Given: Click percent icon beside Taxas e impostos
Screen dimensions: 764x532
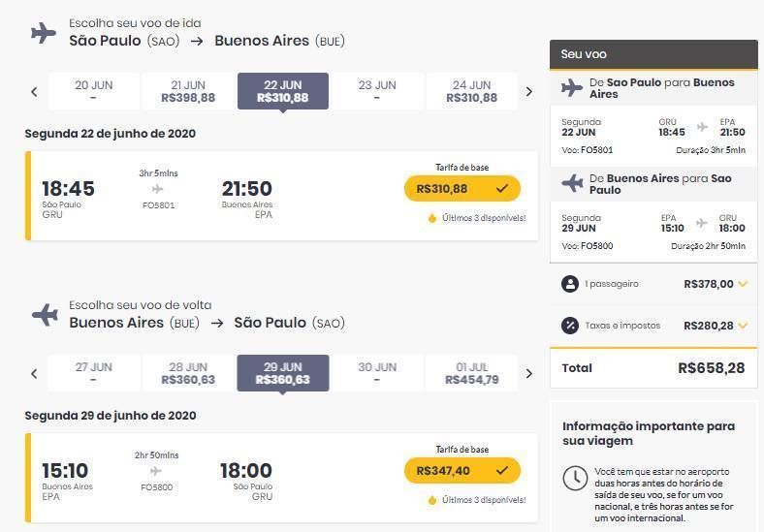Looking at the screenshot, I should click(569, 325).
